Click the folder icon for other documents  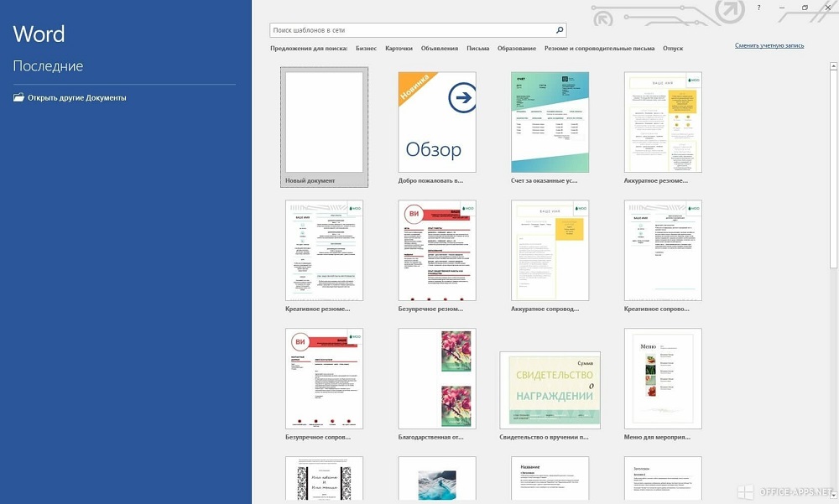(18, 97)
